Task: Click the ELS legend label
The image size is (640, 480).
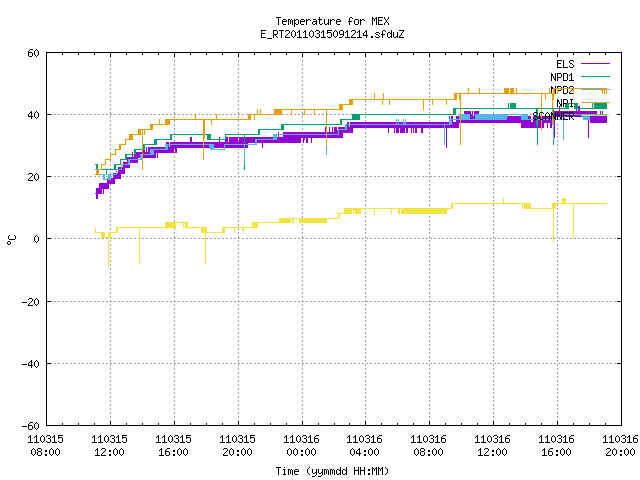Action: [x=565, y=64]
